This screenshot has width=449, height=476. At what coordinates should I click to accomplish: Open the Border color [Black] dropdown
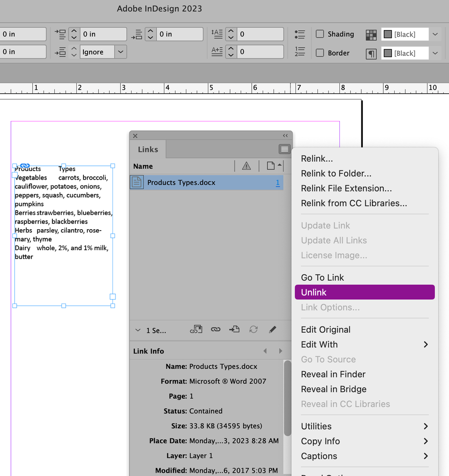pos(435,53)
